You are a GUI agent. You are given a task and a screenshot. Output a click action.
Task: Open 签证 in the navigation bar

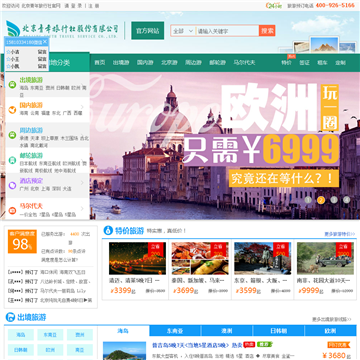click(304, 63)
